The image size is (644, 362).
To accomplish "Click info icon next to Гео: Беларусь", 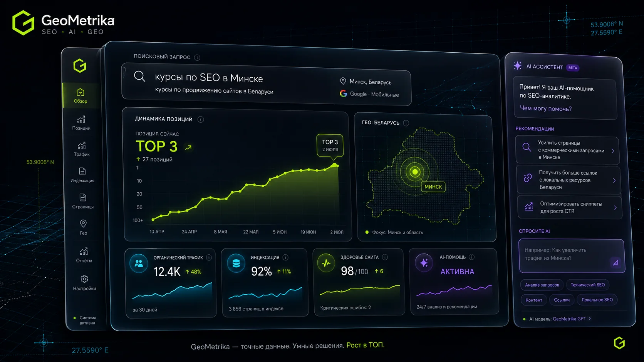I will coord(406,123).
